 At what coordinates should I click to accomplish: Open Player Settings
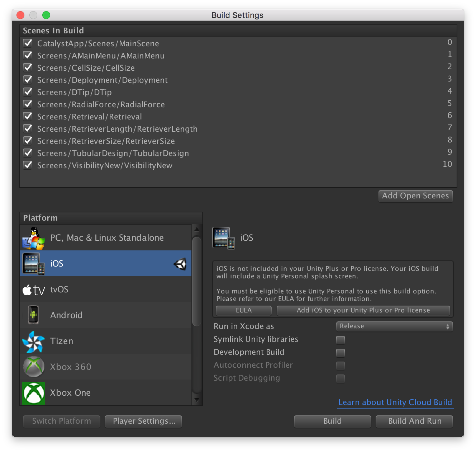[x=143, y=421]
